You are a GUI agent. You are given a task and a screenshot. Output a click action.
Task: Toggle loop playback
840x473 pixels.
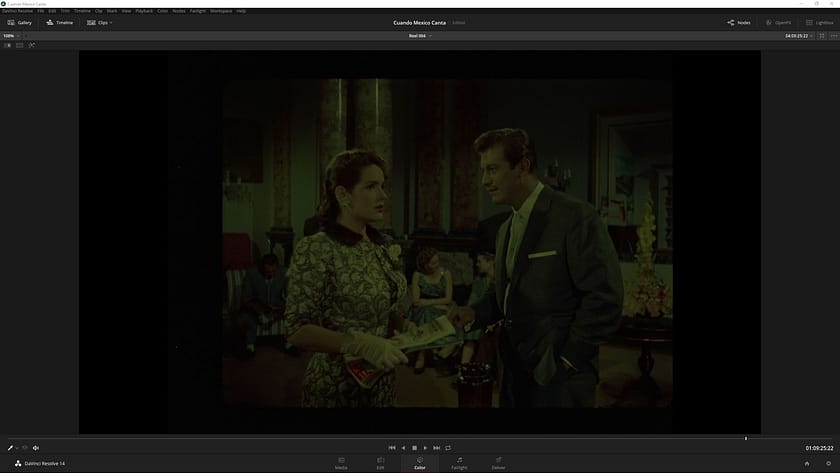pos(448,448)
